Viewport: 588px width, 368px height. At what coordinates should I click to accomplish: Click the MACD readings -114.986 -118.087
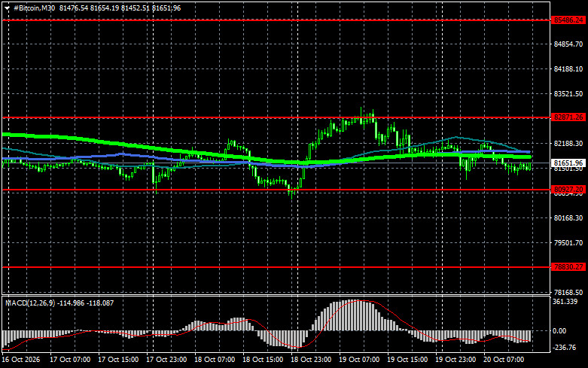[x=86, y=303]
